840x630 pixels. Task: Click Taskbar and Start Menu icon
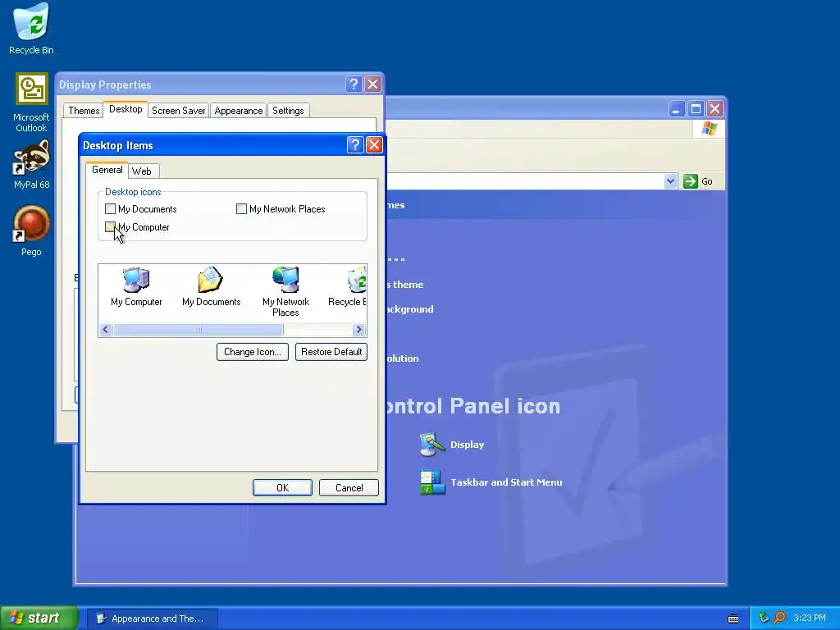tap(432, 482)
